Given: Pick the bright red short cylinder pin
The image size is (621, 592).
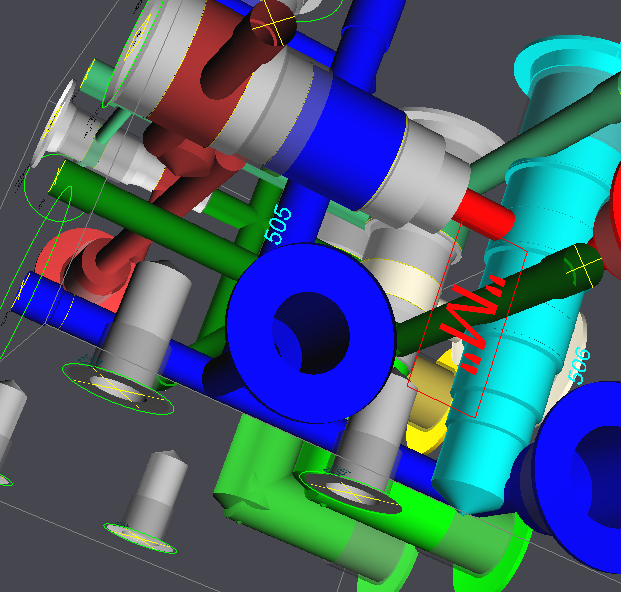Looking at the screenshot, I should tap(486, 215).
